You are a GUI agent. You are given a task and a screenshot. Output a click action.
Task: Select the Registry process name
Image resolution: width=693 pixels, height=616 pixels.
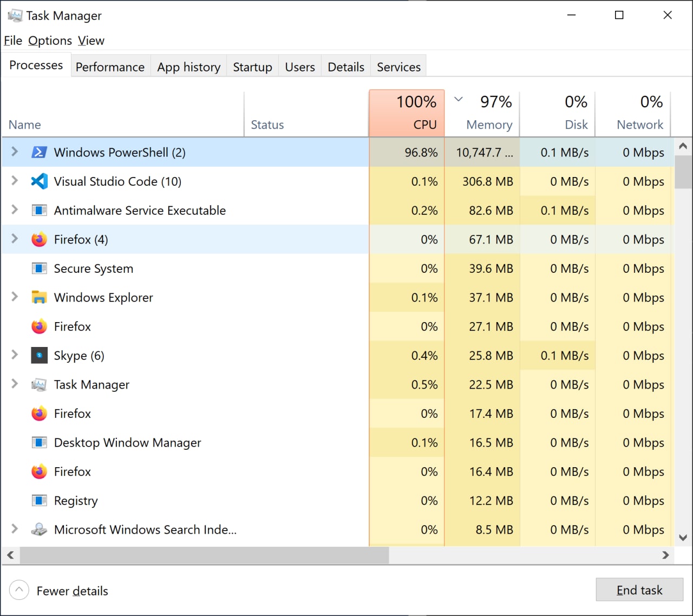click(x=76, y=501)
